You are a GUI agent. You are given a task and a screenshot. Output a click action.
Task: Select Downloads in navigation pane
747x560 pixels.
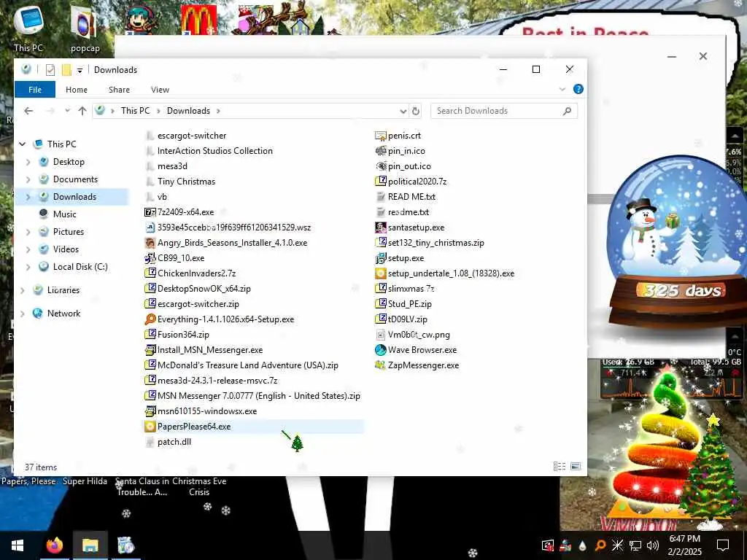[74, 197]
